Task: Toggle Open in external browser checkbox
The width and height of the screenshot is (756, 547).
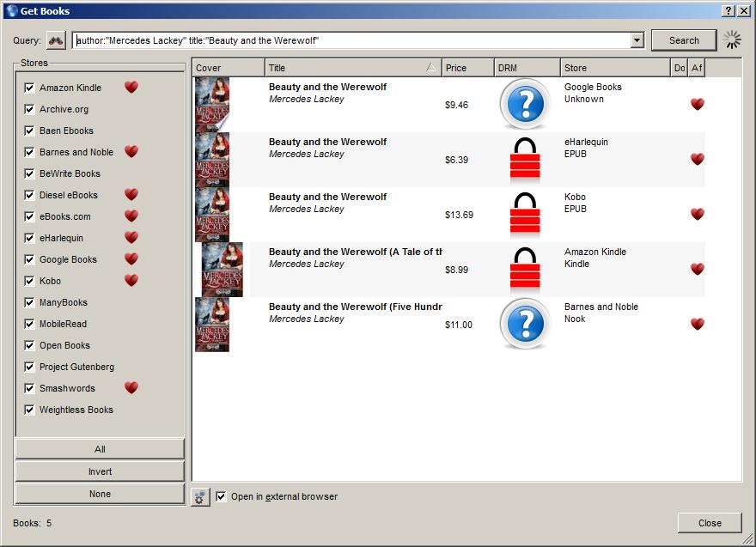Action: click(x=221, y=496)
